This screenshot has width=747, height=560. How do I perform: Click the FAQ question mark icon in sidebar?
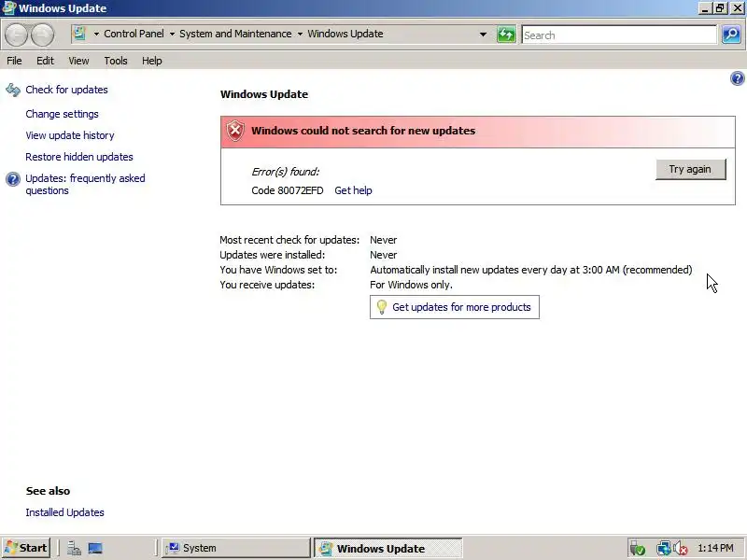(13, 179)
